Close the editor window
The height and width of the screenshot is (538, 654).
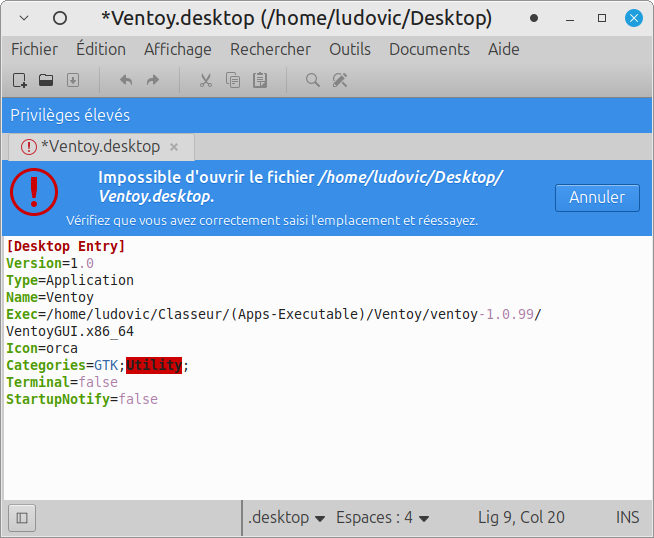point(634,18)
